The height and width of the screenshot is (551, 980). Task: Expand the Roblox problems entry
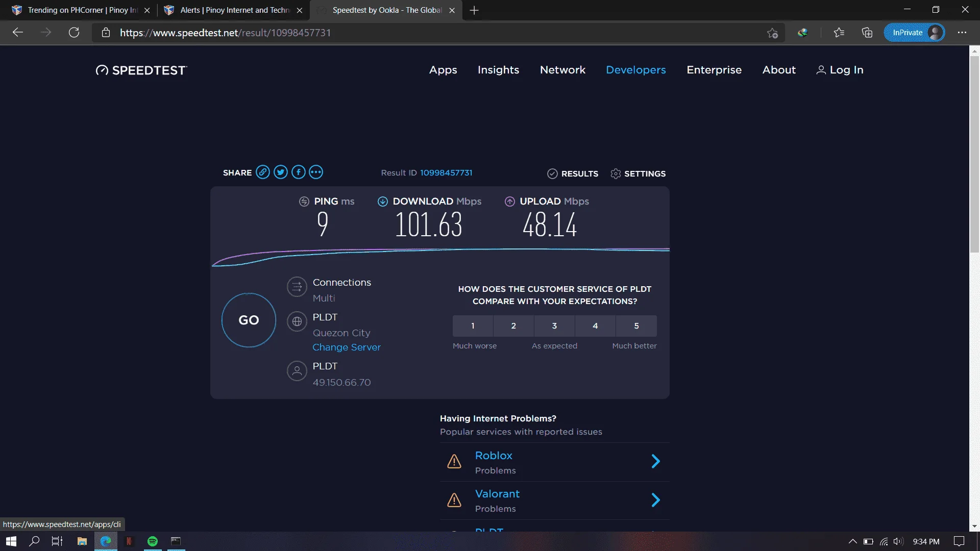pyautogui.click(x=656, y=462)
